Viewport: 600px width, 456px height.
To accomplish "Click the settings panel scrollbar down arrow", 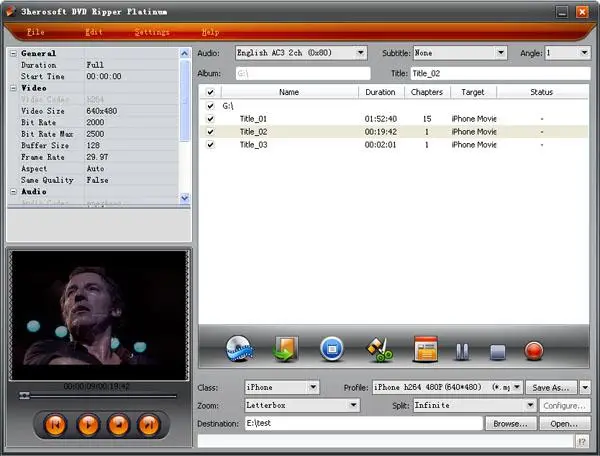I will 185,198.
